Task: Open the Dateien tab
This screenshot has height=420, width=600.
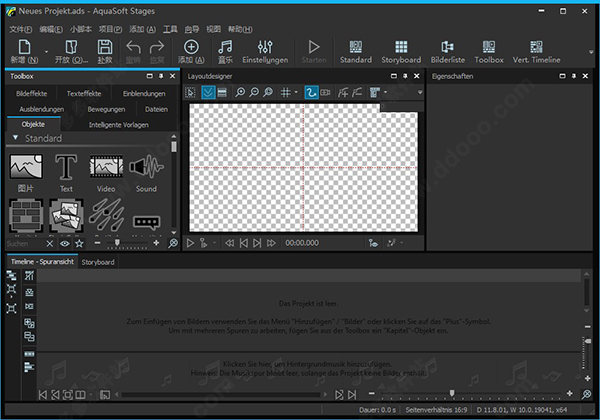Action: pos(156,109)
